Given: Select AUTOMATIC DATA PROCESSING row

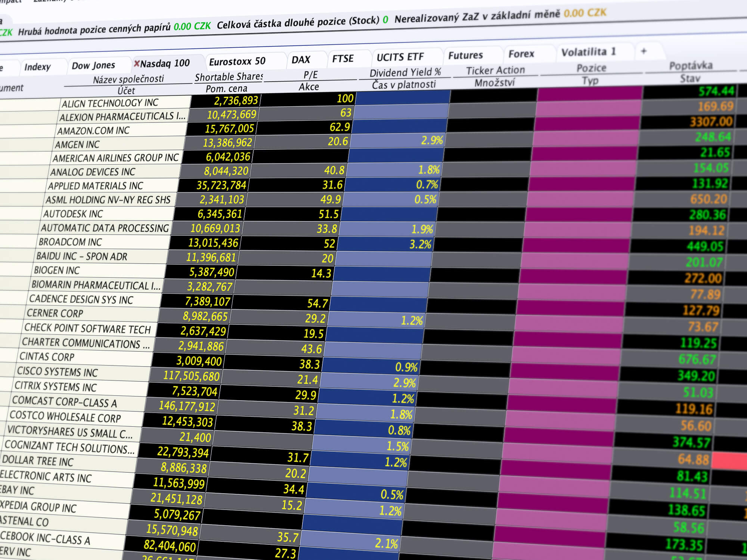Looking at the screenshot, I should (105, 228).
